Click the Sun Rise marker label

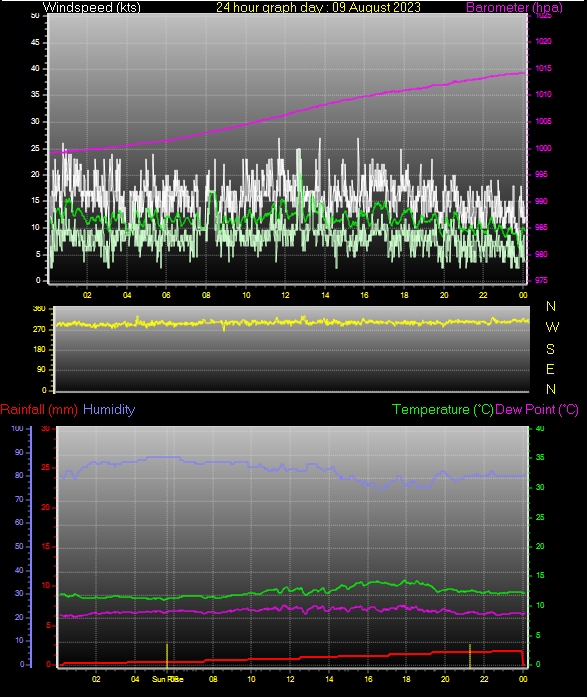168,679
